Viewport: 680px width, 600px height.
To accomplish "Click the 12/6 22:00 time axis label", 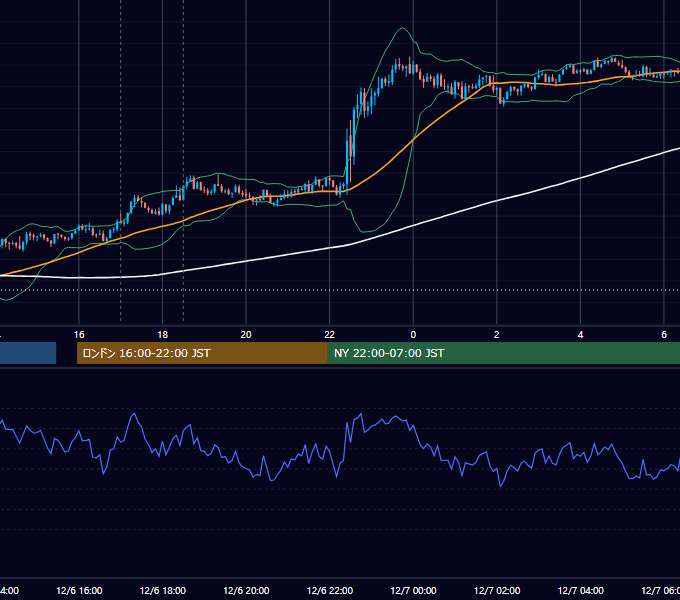I will pos(330,590).
